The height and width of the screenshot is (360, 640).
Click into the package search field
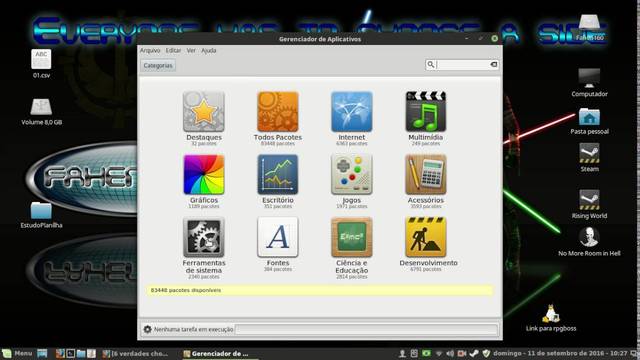pyautogui.click(x=463, y=64)
